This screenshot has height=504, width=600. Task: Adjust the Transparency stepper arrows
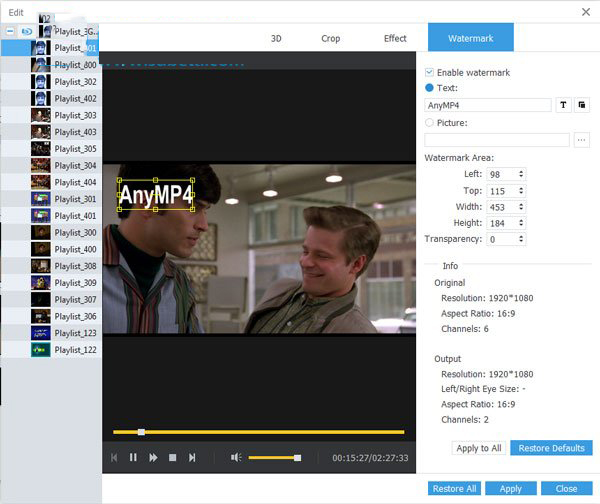pyautogui.click(x=521, y=239)
